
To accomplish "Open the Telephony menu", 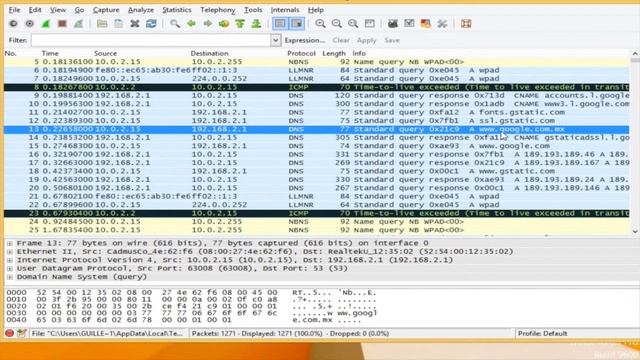I will (x=218, y=10).
